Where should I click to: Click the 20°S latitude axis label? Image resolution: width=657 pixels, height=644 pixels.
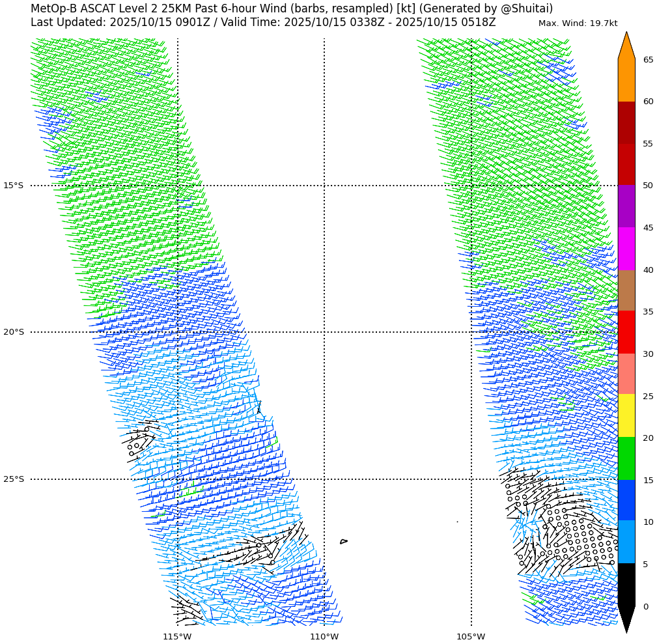pyautogui.click(x=13, y=332)
